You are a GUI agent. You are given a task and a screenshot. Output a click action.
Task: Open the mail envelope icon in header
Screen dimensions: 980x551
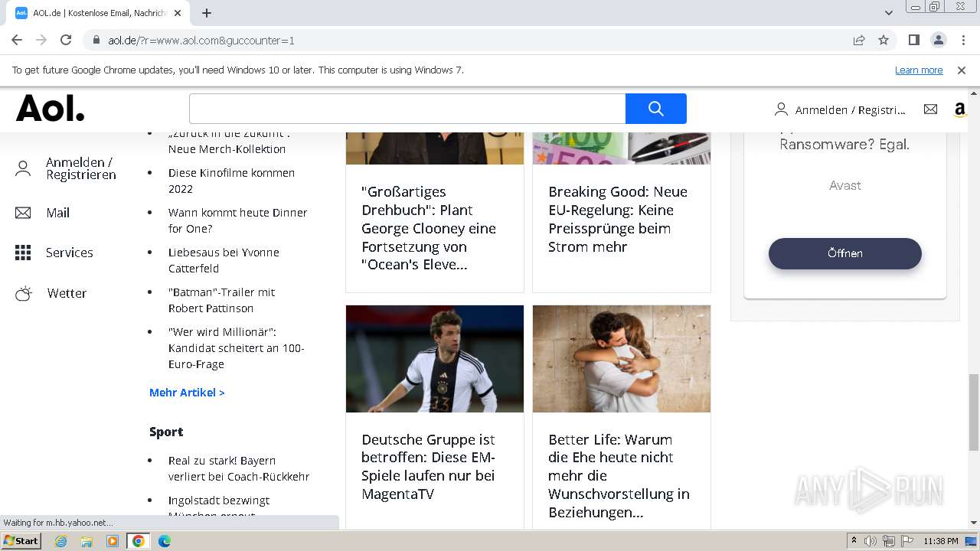click(x=930, y=109)
